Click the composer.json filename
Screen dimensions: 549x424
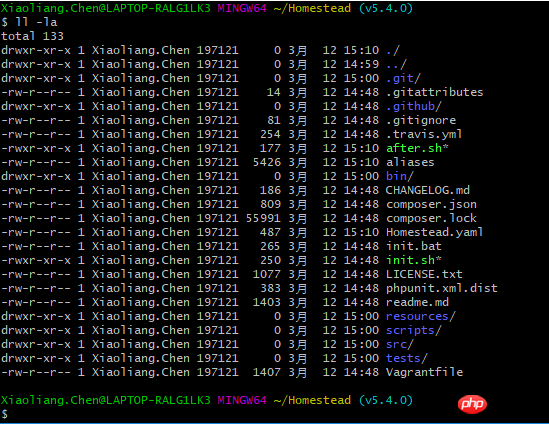click(431, 204)
